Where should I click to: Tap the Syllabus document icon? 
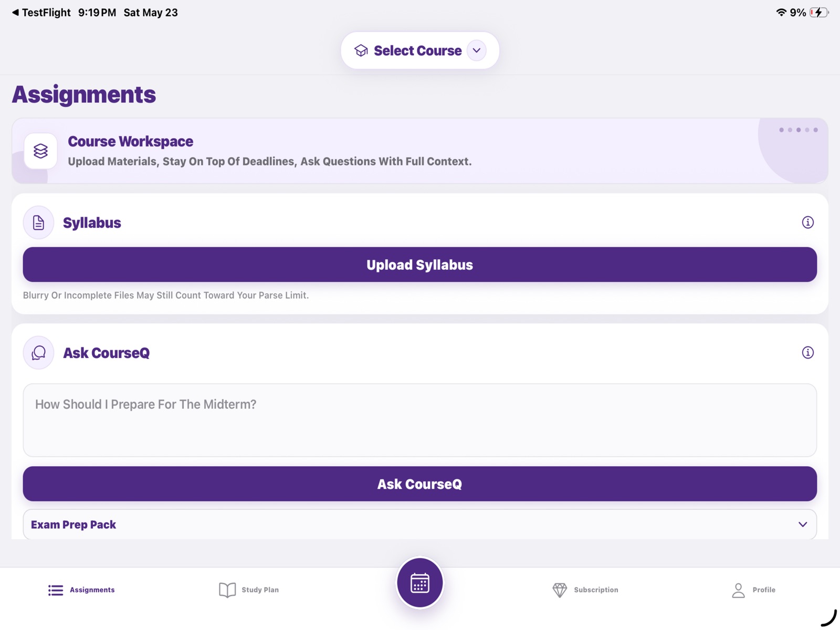38,223
